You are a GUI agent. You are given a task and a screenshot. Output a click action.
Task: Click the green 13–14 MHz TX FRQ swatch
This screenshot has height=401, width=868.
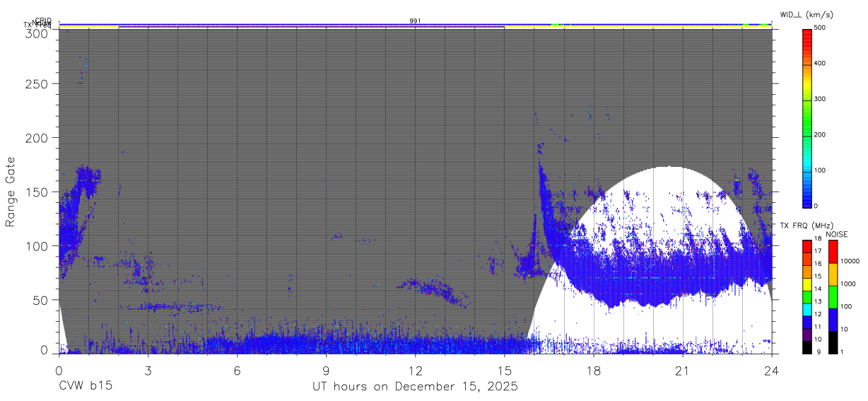click(807, 296)
